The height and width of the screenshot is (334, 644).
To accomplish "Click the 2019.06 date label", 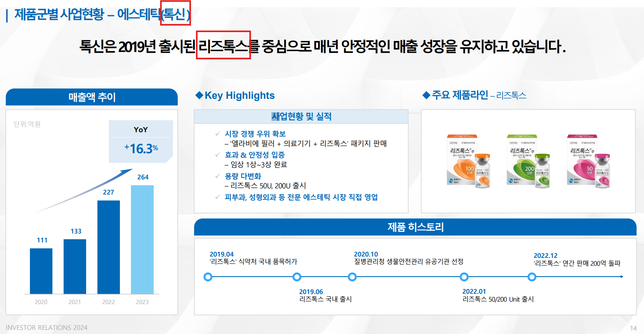I will pos(311,292).
